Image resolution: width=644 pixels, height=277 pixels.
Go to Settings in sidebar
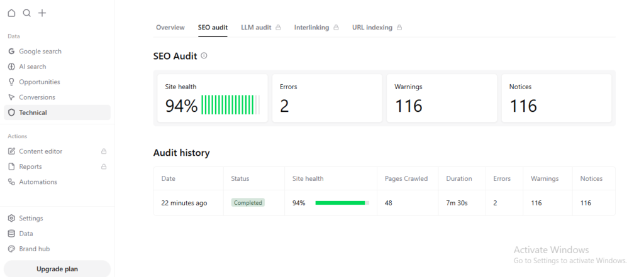(x=31, y=219)
